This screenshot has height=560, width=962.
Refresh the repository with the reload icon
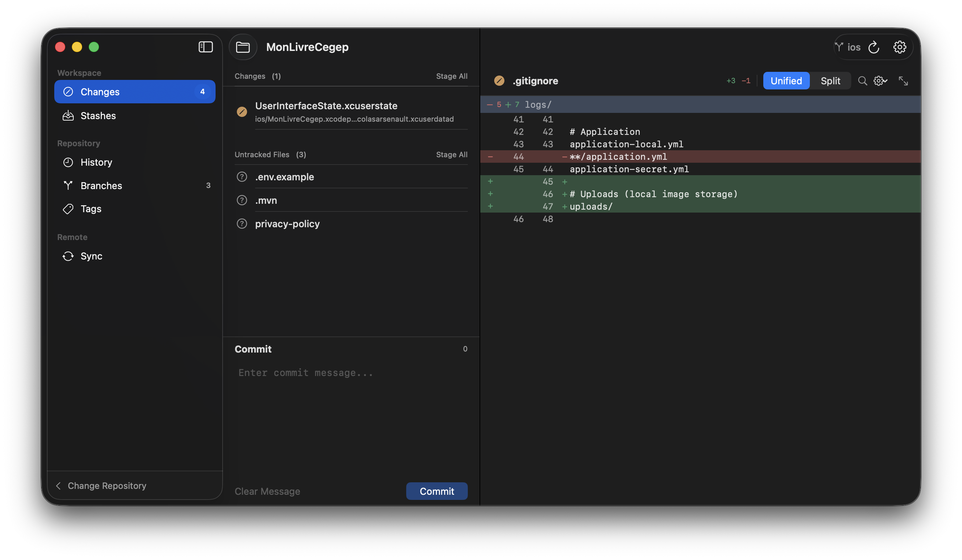tap(874, 47)
